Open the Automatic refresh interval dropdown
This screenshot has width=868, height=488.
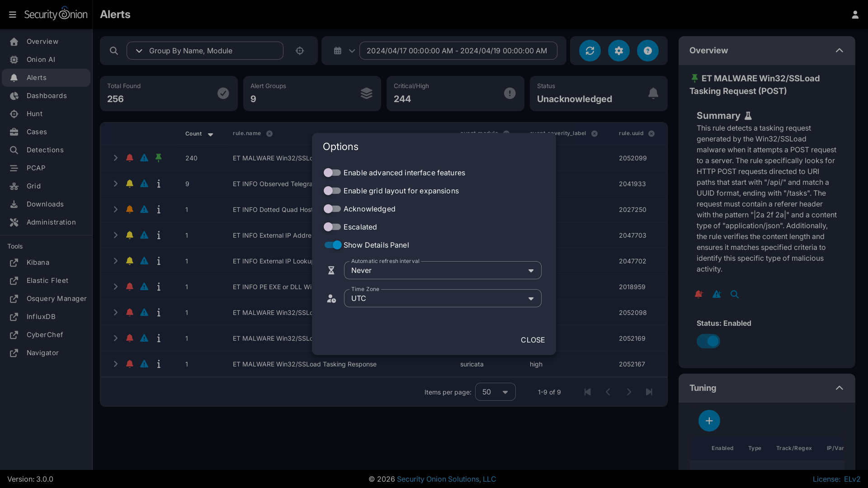coord(442,270)
